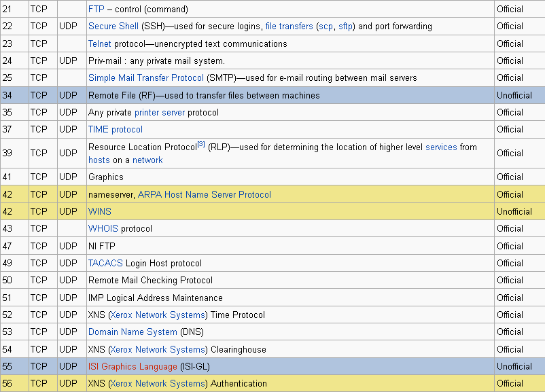Click the TACACS link
Screen dimensions: 545x392
106,263
